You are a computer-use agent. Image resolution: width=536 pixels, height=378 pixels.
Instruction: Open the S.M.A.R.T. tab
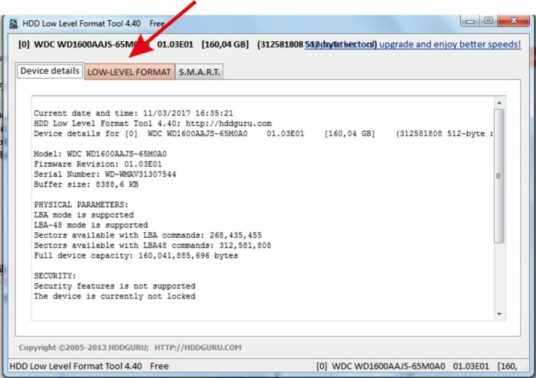199,72
